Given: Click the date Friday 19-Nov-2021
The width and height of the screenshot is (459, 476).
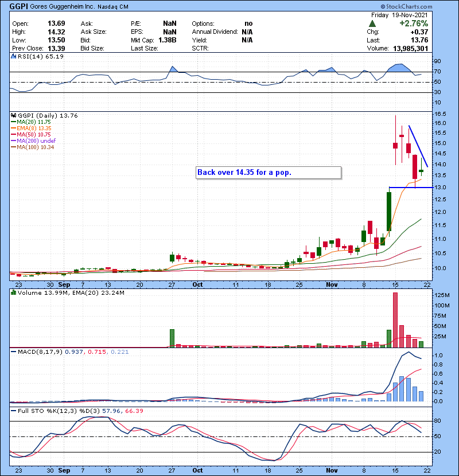Looking at the screenshot, I should coord(399,15).
